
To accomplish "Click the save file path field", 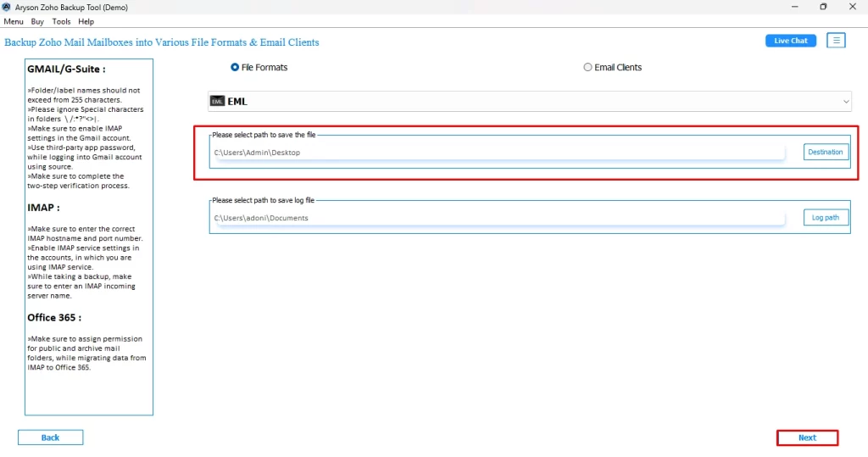I will [x=498, y=153].
